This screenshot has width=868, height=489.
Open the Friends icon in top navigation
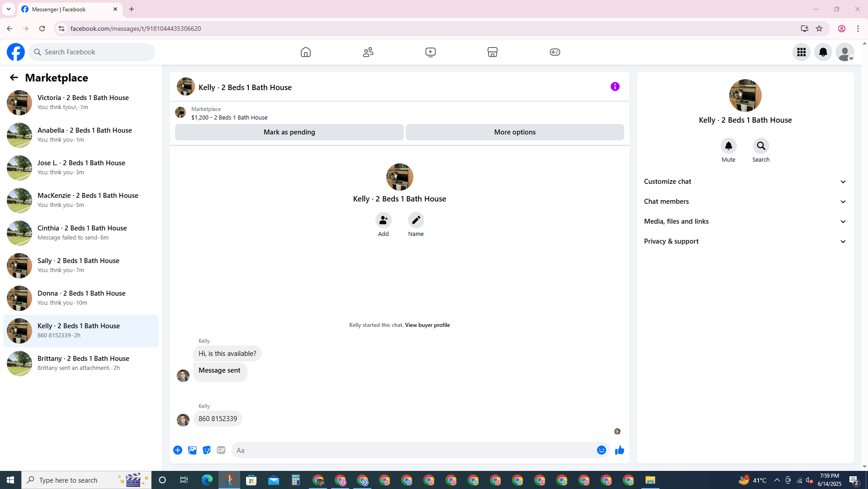coord(368,52)
